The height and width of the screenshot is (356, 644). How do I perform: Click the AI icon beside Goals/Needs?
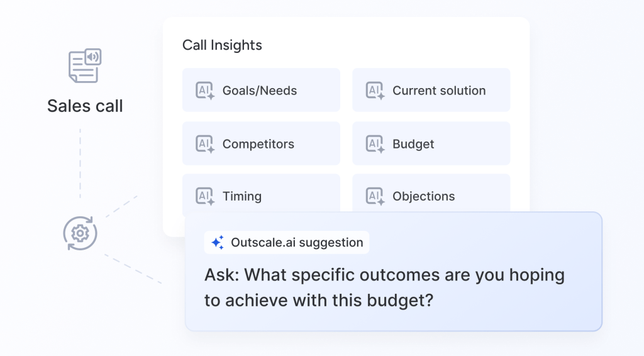[205, 91]
